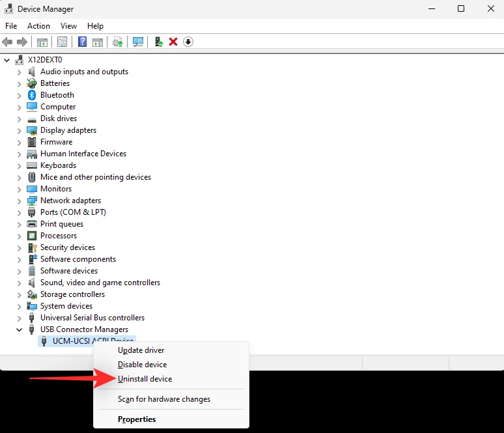This screenshot has width=504, height=433.
Task: Click the Software components icon
Action: [32, 259]
